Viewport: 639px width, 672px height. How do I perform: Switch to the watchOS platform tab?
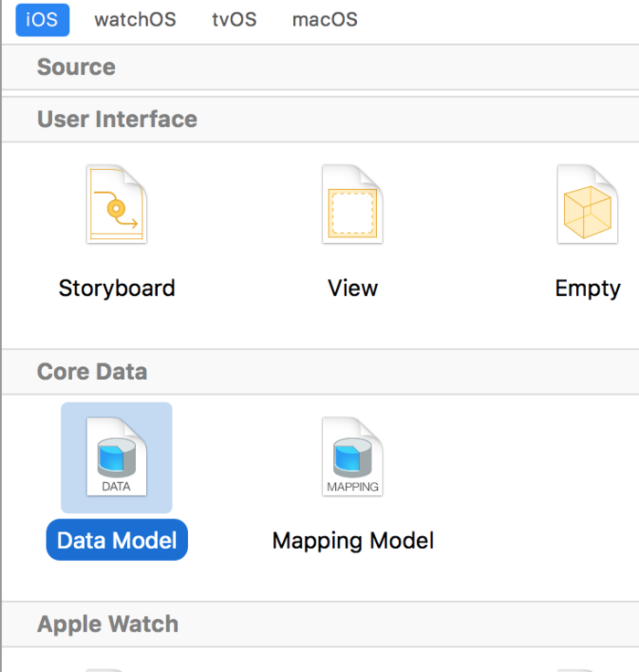(135, 19)
